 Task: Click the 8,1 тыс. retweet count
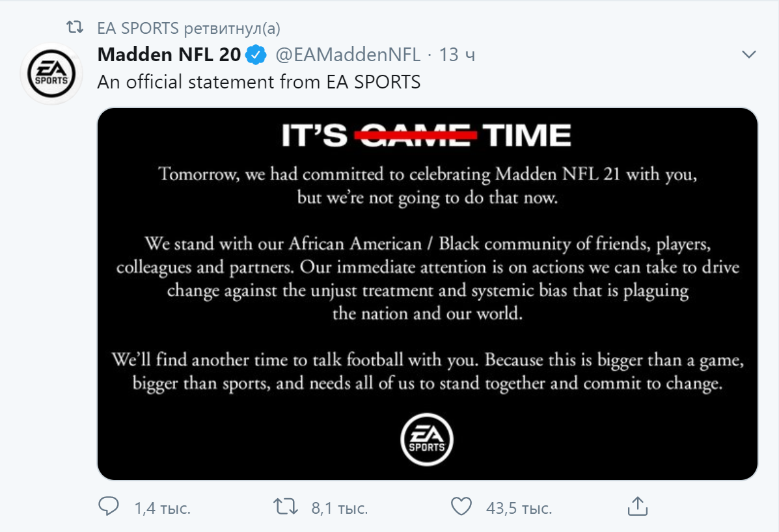coord(339,508)
